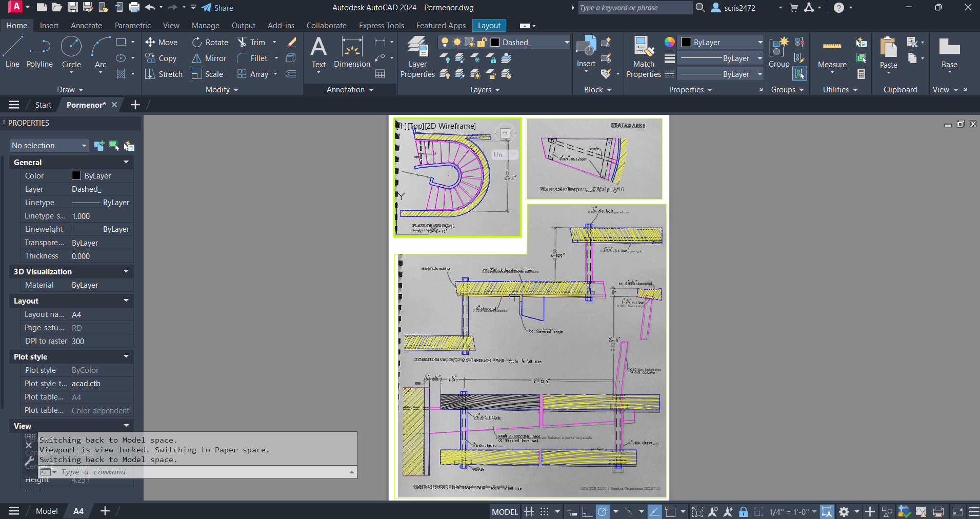980x519 pixels.
Task: Toggle polar tracking in status bar
Action: (x=603, y=511)
